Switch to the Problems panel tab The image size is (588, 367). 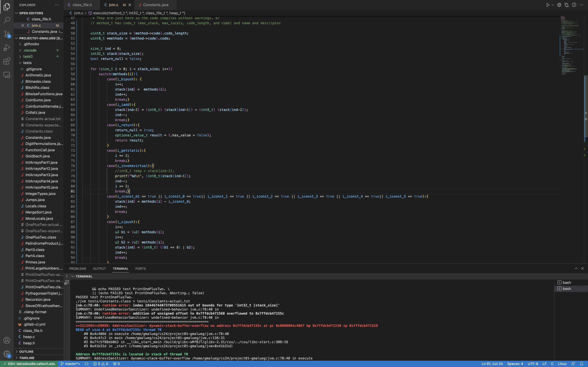[78, 269]
